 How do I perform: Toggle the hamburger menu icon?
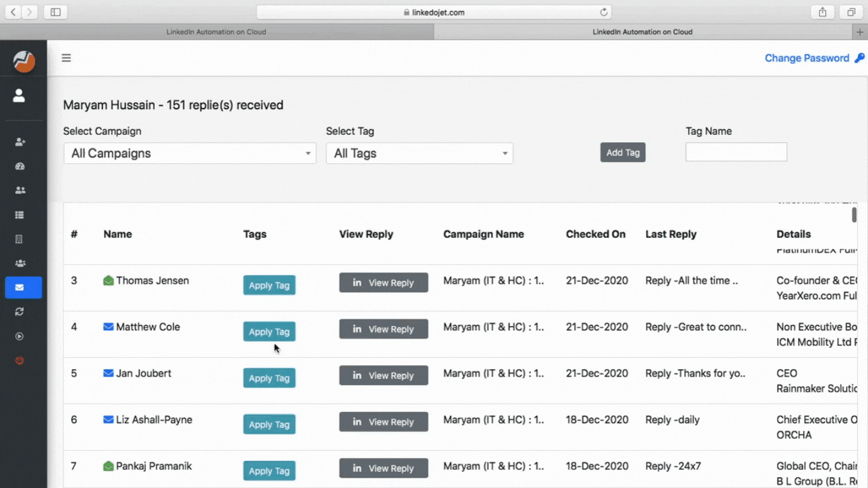click(66, 58)
